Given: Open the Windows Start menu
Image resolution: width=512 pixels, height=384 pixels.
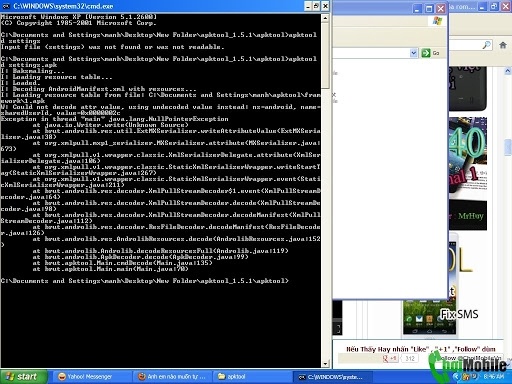Looking at the screenshot, I should click(23, 377).
